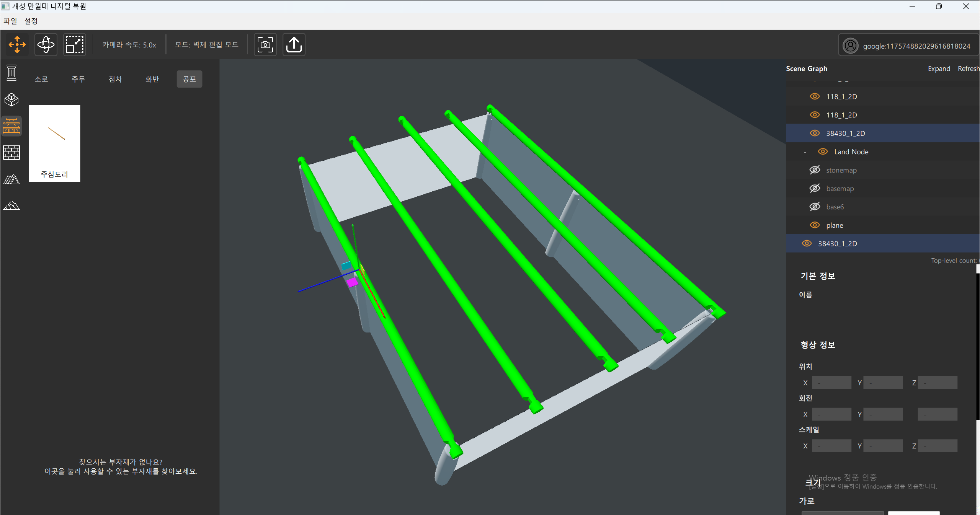980x515 pixels.
Task: Take a viewport screenshot with camera icon
Action: point(265,45)
